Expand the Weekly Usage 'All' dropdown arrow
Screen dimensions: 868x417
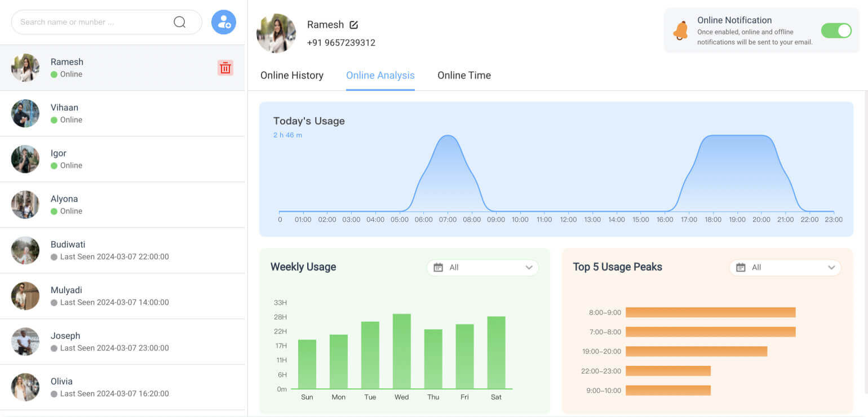[529, 268]
